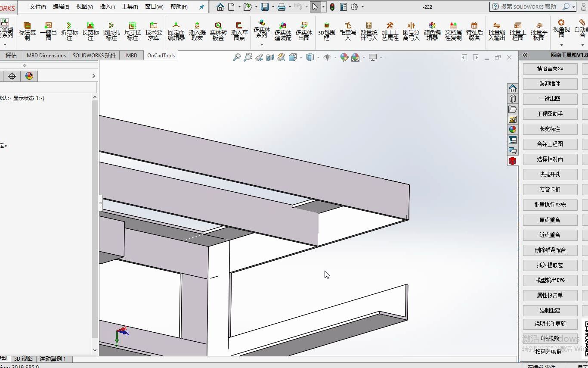Click the 模型输出DWG button
Screen dimensions: 588x368
550,280
